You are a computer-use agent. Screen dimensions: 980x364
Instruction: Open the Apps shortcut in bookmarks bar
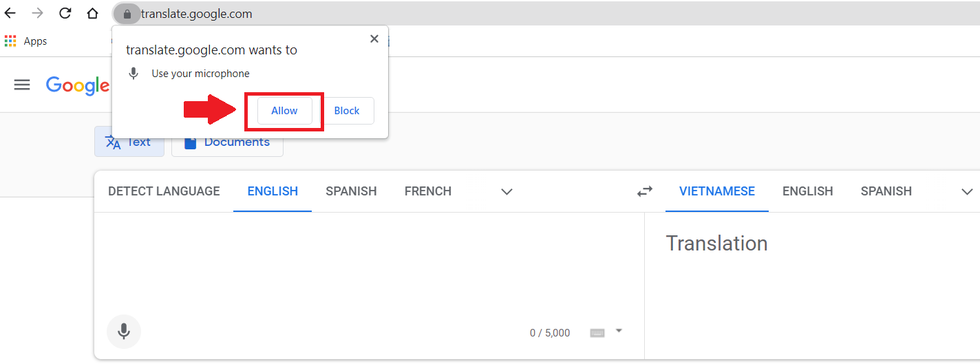[x=26, y=41]
